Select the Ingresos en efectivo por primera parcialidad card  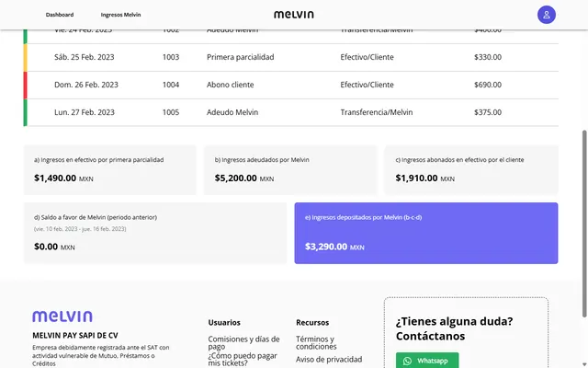tap(110, 170)
